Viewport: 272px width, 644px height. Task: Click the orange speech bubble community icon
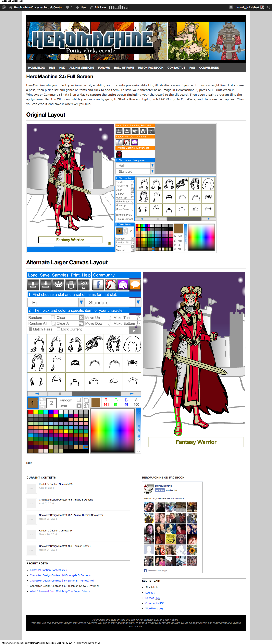(x=135, y=285)
